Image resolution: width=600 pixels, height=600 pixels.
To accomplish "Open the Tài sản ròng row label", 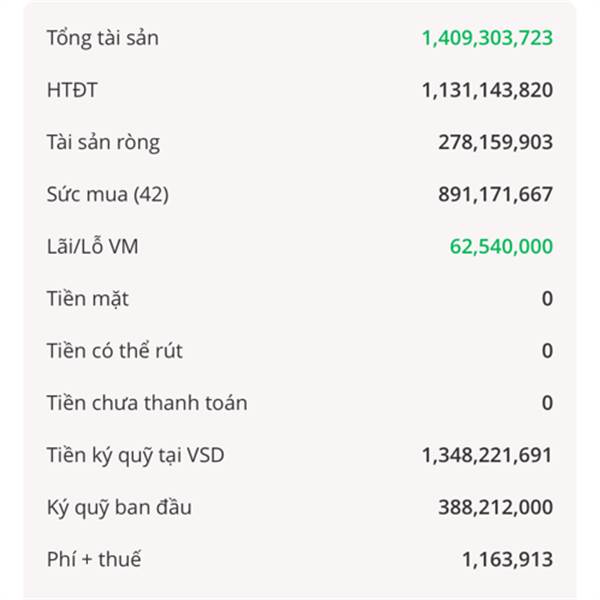I will tap(103, 142).
